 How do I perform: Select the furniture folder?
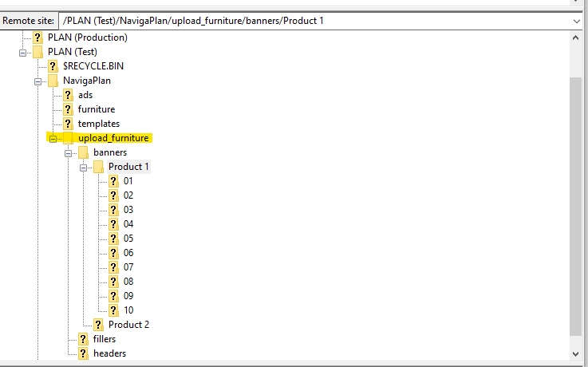coord(96,109)
